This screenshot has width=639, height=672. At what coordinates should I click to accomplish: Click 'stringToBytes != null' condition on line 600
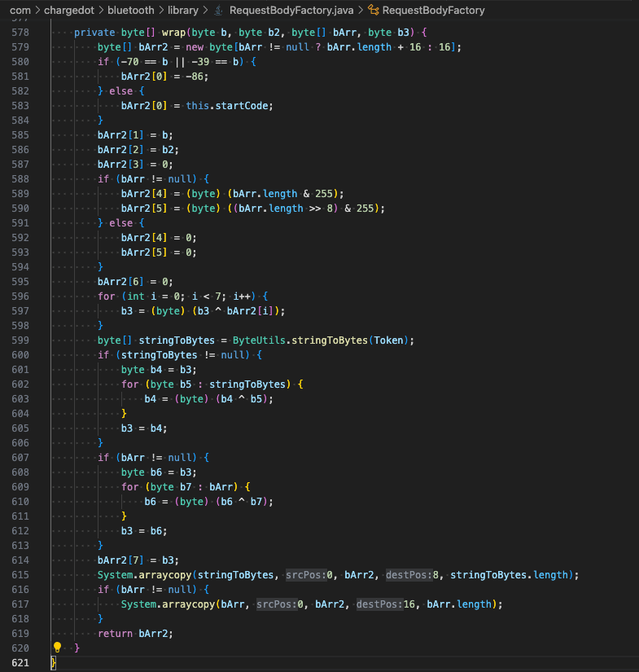(183, 355)
